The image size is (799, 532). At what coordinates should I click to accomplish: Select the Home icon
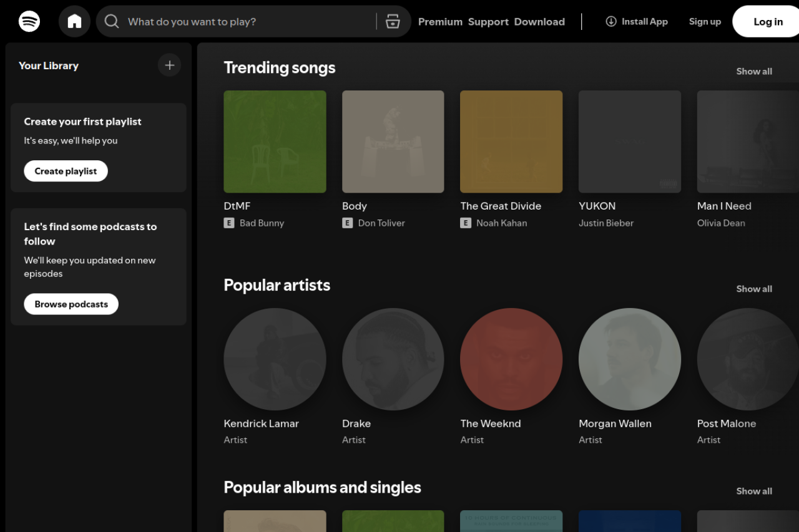74,21
